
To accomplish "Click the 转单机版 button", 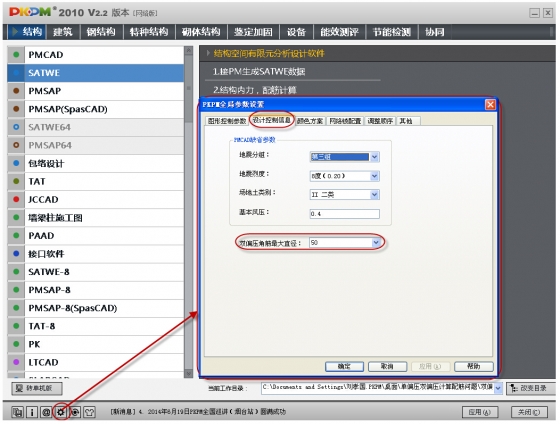I will (37, 388).
